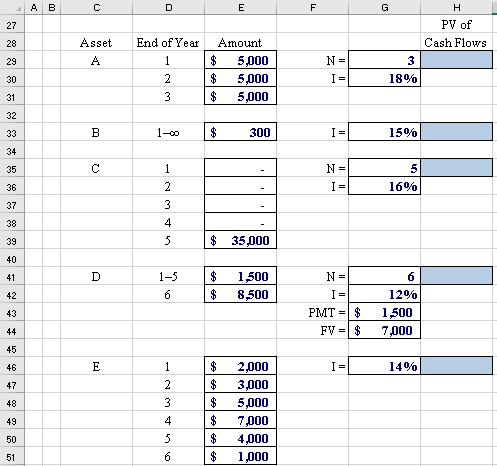Click the 'Cash Flows' heading cell
497x466 pixels.
coord(457,42)
